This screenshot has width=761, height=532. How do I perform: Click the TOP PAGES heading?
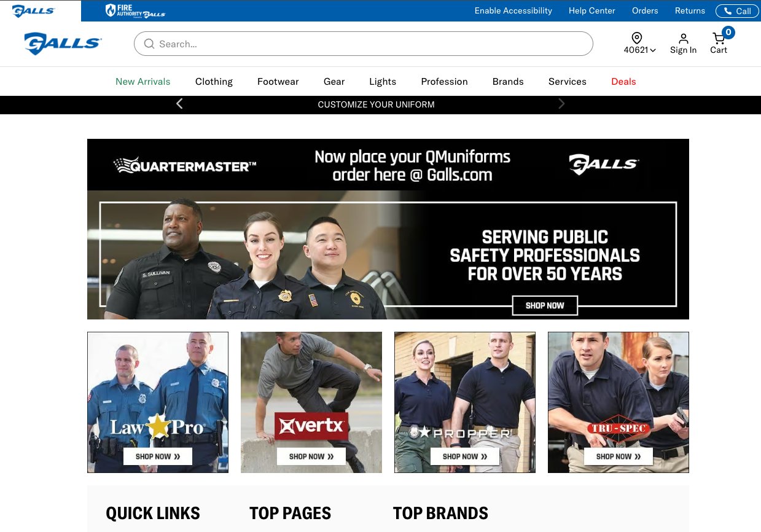(x=290, y=513)
